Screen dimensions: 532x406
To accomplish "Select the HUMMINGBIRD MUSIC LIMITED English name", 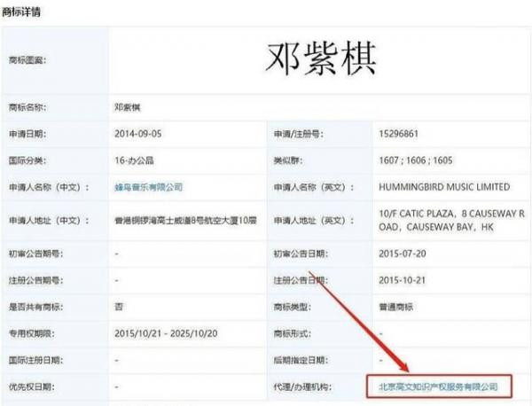I will (x=443, y=188).
